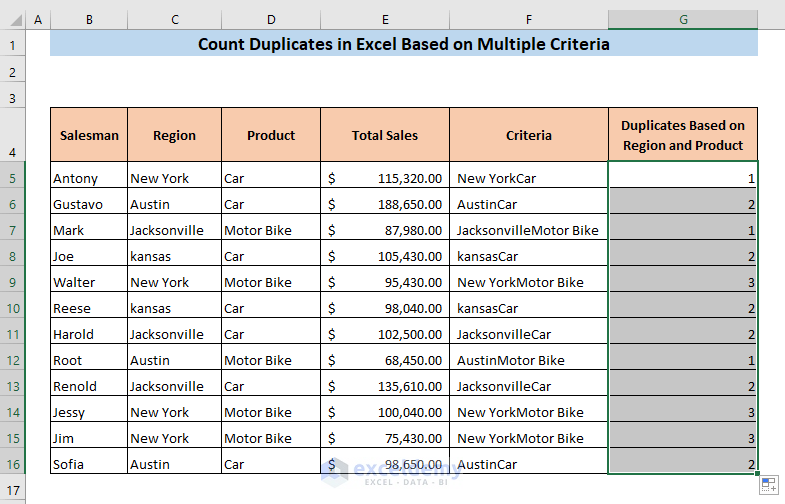Click the Select All corner triangle
785x504 pixels.
coord(16,20)
